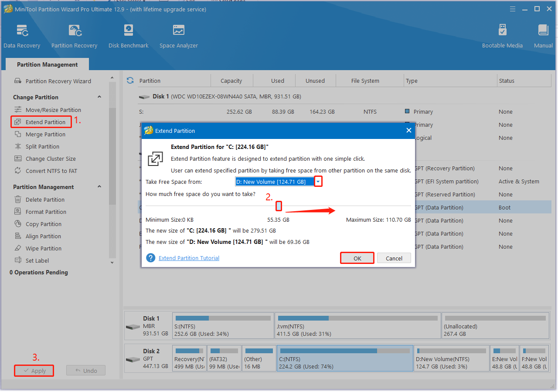Create Bootable Media

[x=502, y=37]
